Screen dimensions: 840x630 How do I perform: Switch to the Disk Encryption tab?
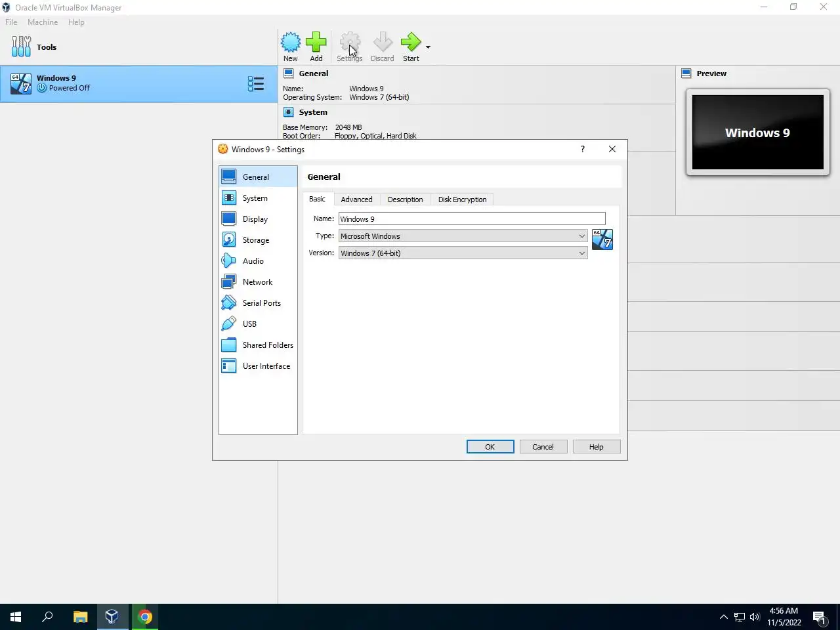click(x=462, y=199)
